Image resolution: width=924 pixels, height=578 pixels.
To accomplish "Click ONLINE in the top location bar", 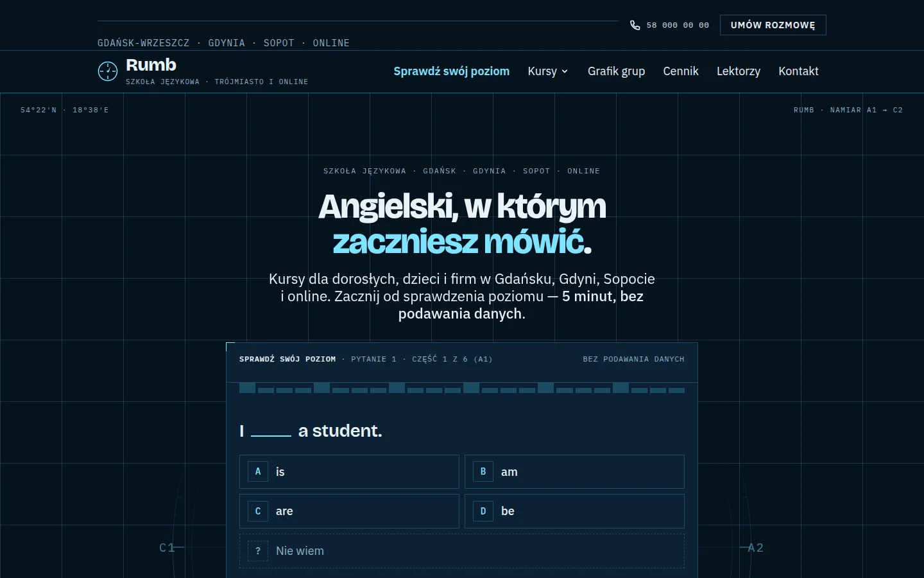I will coord(331,43).
